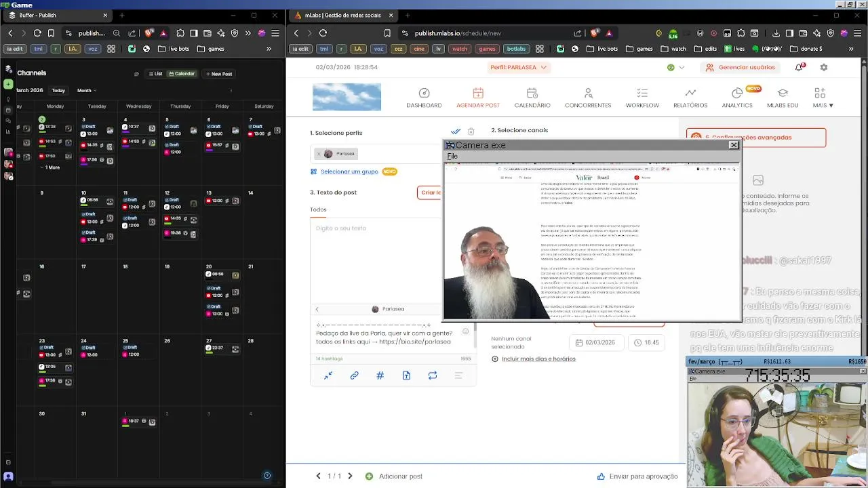Open the emoji picker in post text
The height and width of the screenshot is (488, 868).
465,331
